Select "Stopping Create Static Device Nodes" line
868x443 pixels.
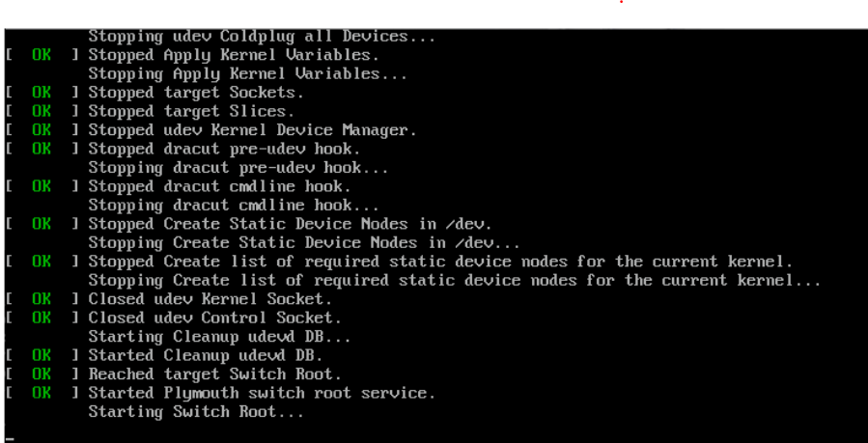(304, 243)
